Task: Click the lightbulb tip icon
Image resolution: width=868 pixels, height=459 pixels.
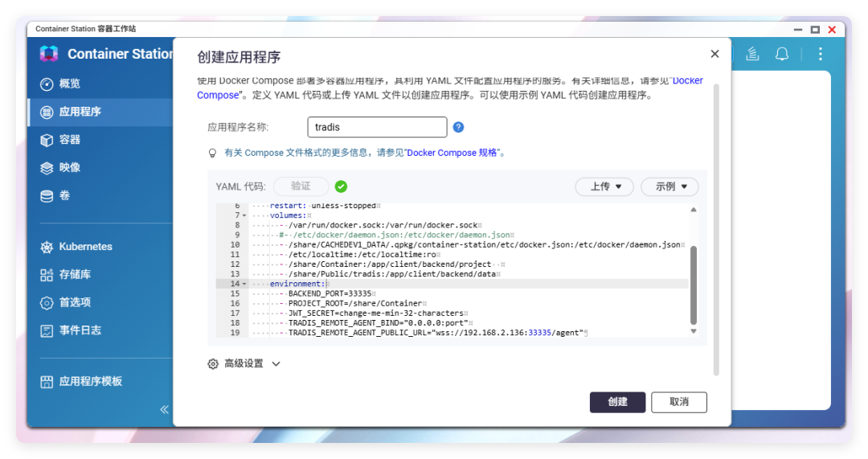Action: click(212, 154)
